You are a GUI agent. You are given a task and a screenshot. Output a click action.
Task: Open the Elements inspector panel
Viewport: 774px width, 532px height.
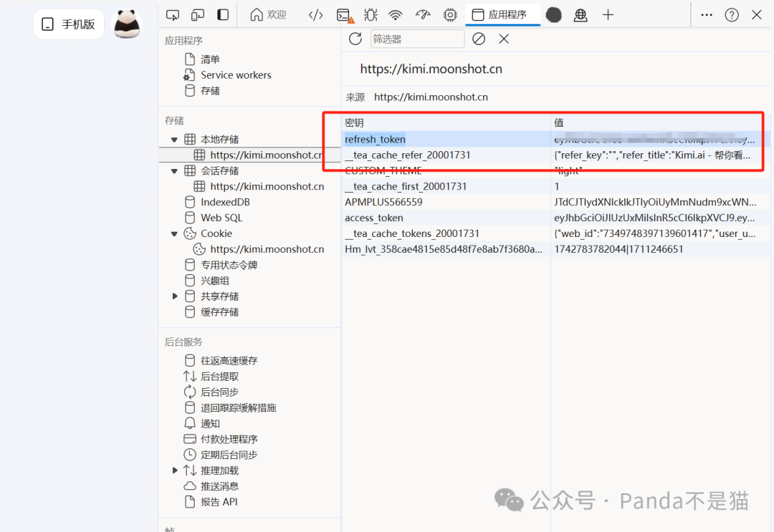point(315,14)
